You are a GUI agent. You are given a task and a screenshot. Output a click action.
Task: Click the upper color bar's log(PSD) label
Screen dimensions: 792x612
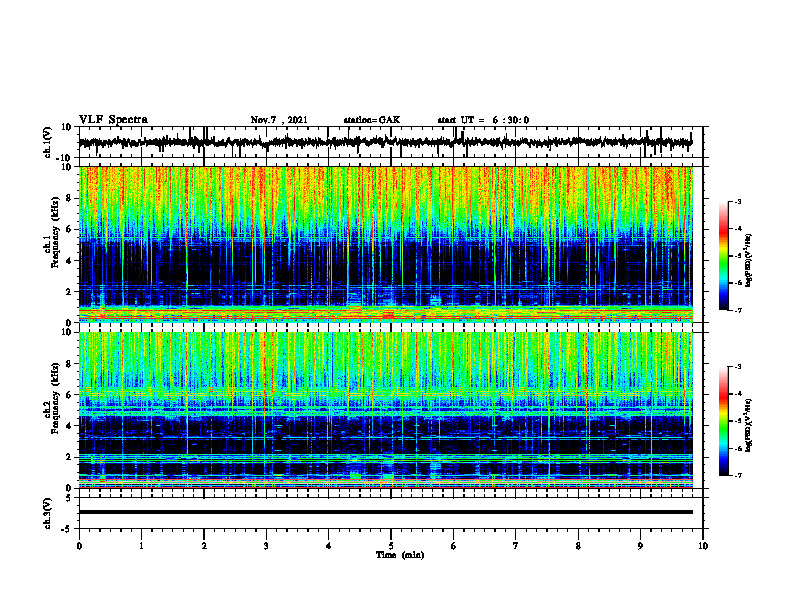tap(748, 260)
